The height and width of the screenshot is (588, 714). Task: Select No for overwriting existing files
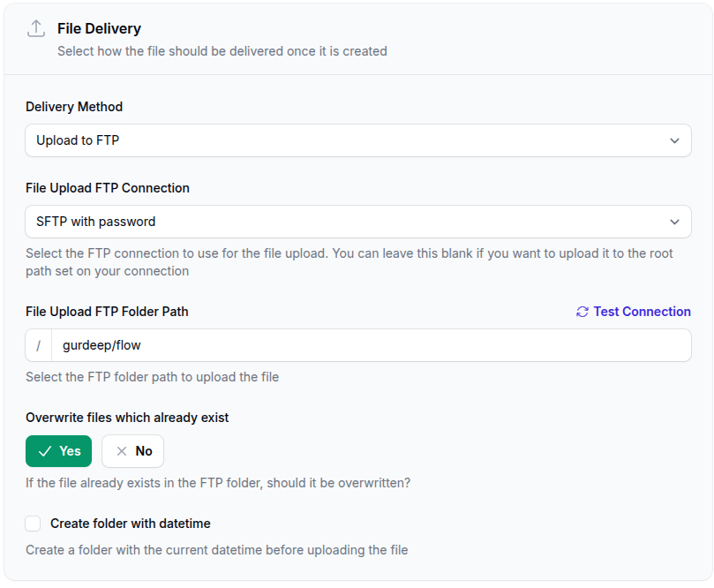point(133,451)
